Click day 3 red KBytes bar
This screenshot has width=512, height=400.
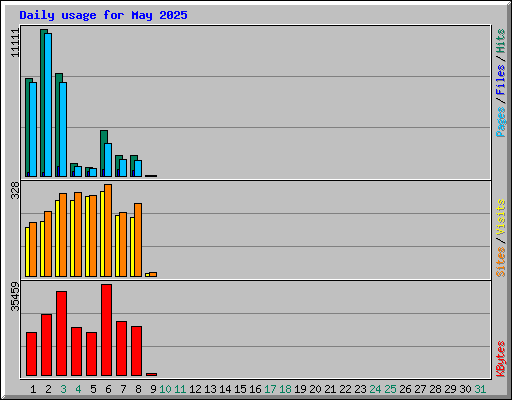62,333
